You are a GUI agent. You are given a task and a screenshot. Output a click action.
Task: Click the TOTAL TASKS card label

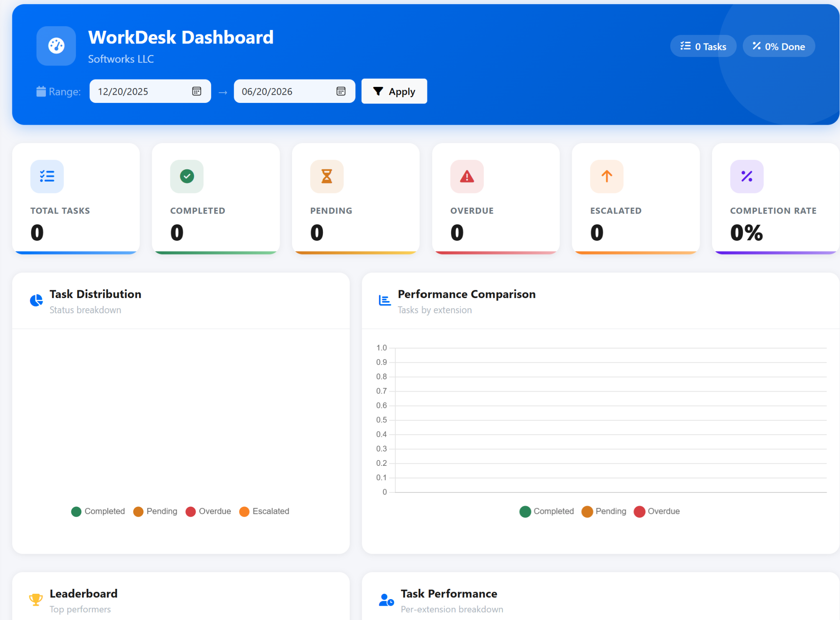click(60, 211)
